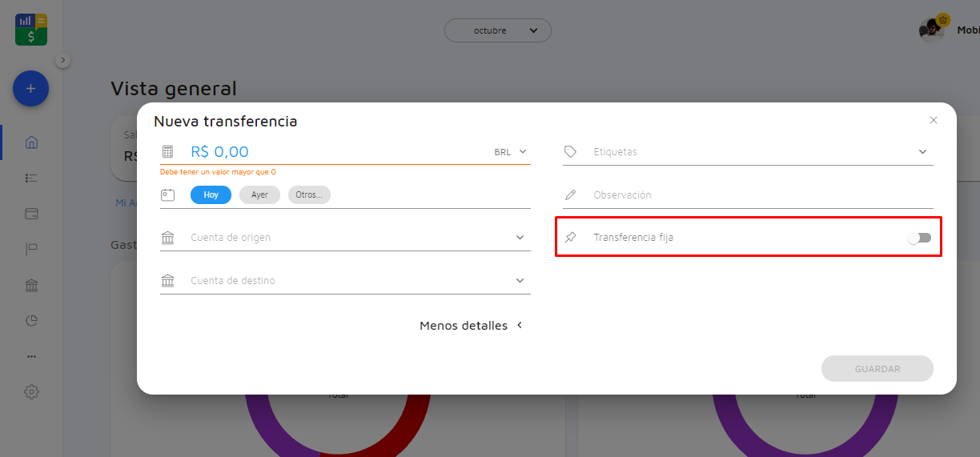
Task: Open the goals flag sidebar icon
Action: pos(32,250)
